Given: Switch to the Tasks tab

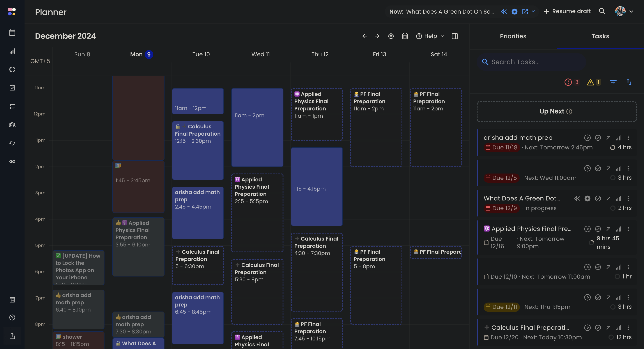Looking at the screenshot, I should 600,36.
